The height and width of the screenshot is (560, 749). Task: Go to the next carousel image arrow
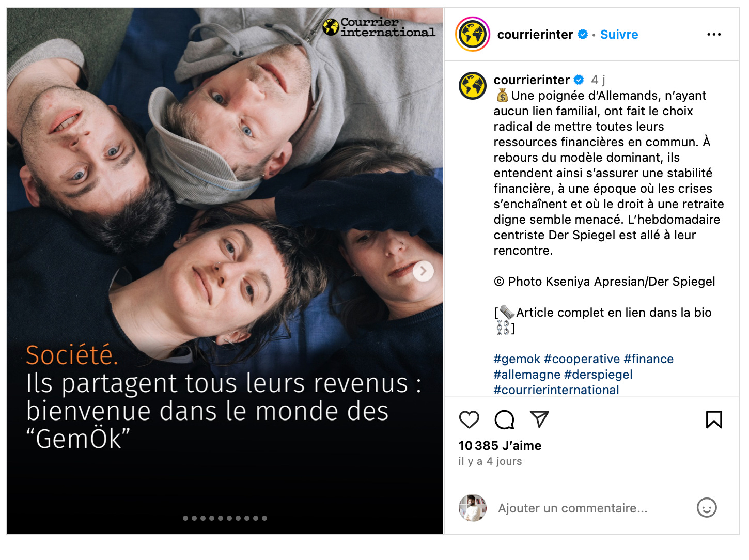click(423, 271)
